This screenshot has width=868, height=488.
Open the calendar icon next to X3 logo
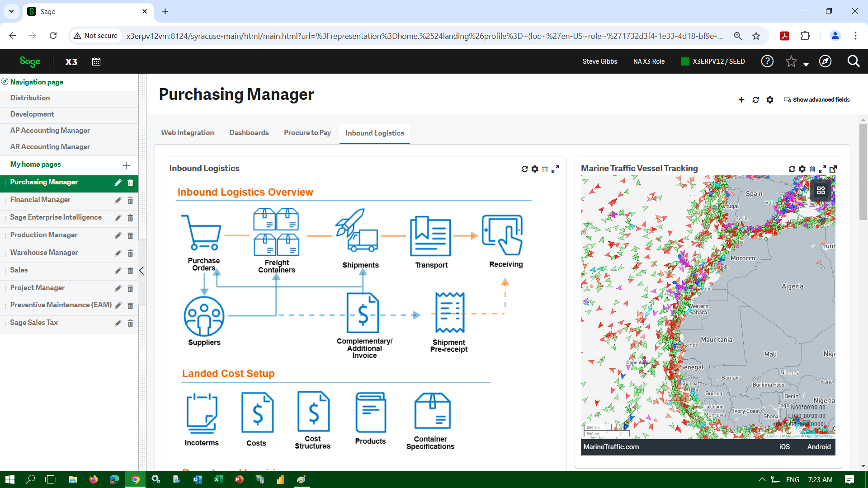tap(96, 61)
